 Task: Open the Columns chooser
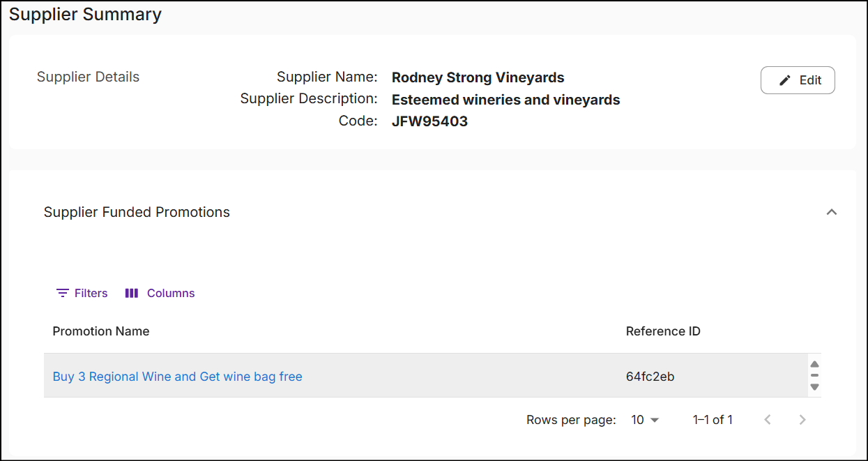[x=160, y=293]
